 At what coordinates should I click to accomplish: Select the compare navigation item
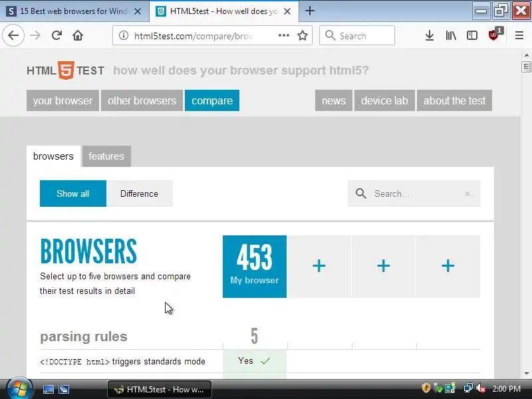[x=212, y=100]
